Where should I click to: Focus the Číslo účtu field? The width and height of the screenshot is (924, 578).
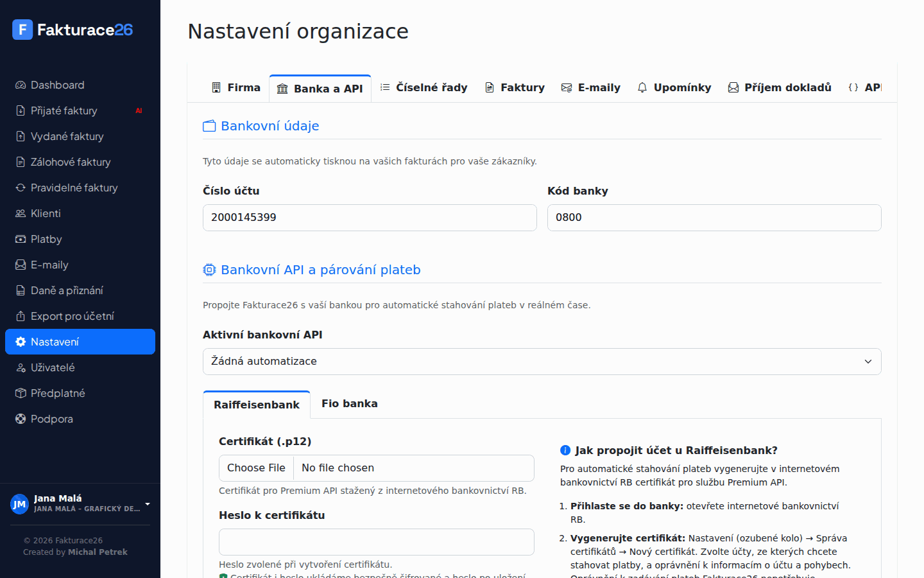coord(370,218)
